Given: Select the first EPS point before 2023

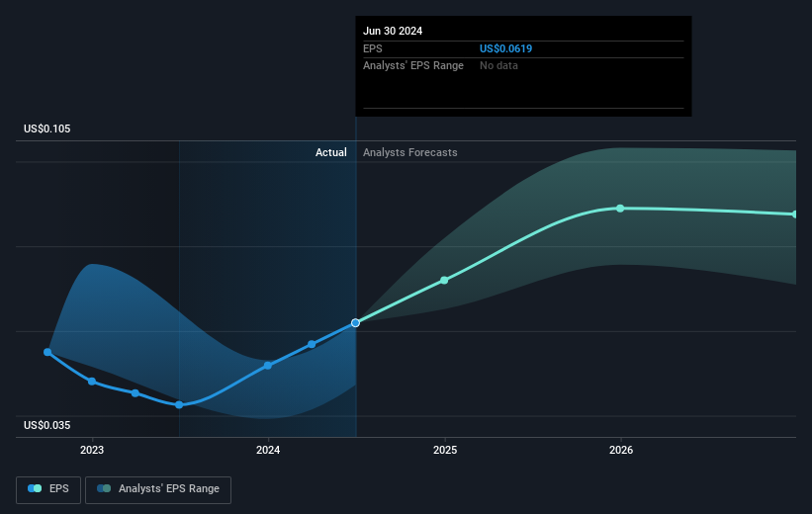Looking at the screenshot, I should (x=47, y=352).
